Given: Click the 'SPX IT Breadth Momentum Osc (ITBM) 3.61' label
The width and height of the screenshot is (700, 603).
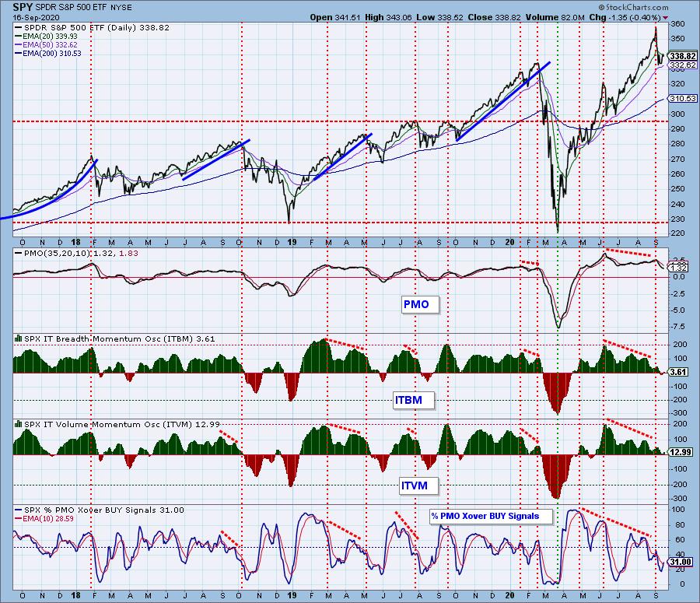Looking at the screenshot, I should pyautogui.click(x=119, y=339).
